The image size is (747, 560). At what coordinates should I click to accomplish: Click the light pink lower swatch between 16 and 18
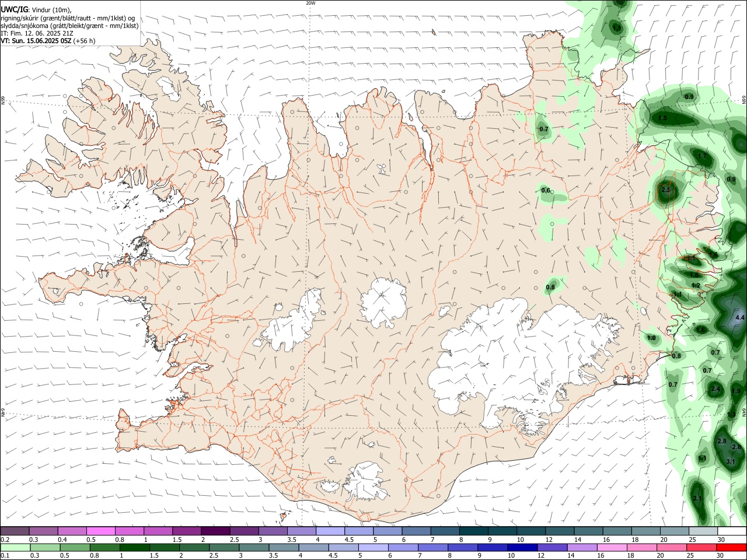tap(613, 548)
